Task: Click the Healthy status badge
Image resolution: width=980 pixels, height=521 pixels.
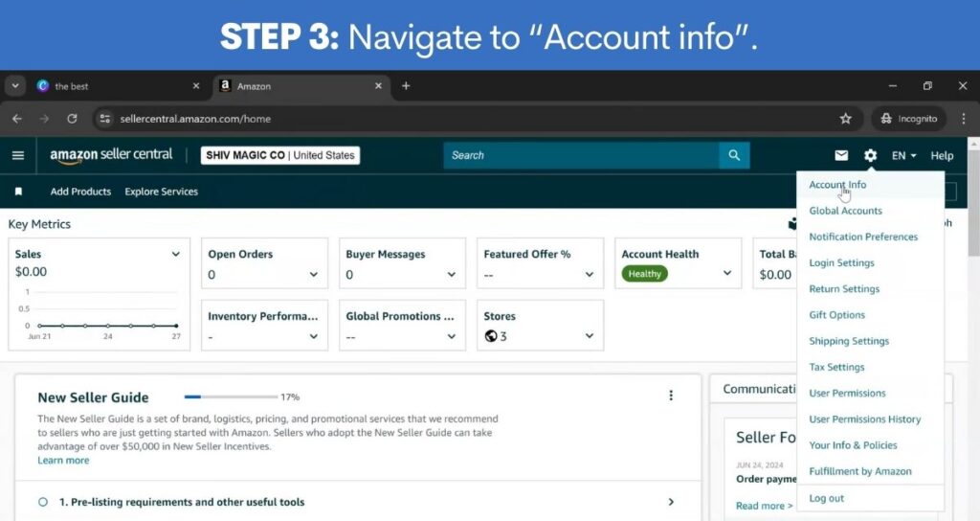Action: click(x=644, y=273)
